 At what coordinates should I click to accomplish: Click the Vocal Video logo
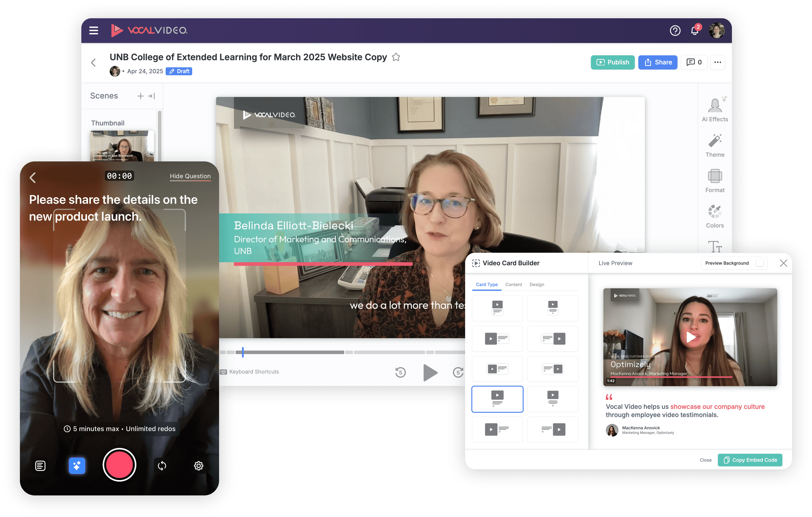tap(149, 30)
